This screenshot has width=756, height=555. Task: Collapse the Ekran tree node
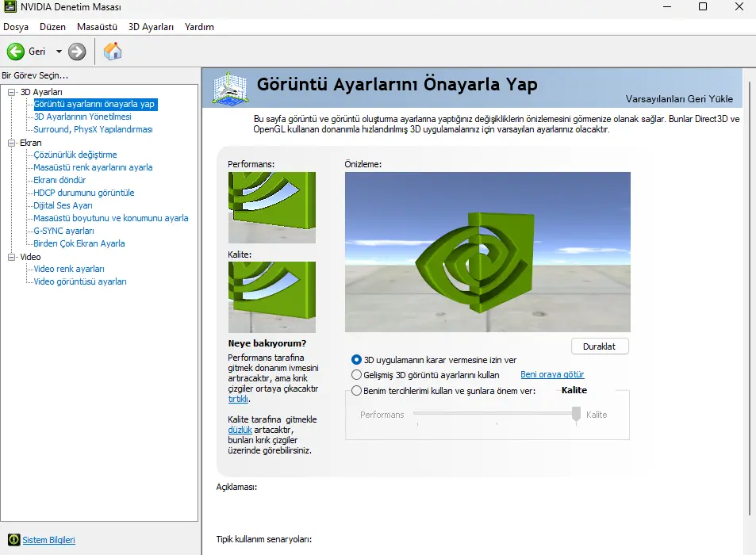click(12, 143)
